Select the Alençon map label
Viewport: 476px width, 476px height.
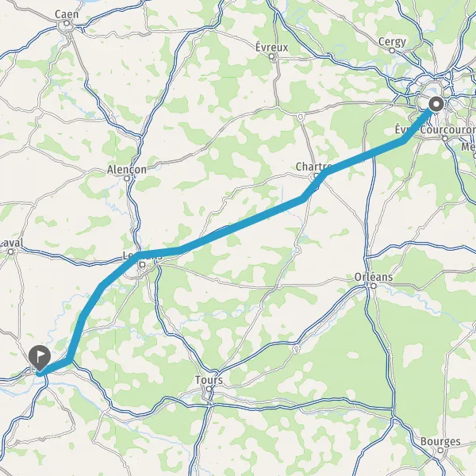tap(127, 170)
